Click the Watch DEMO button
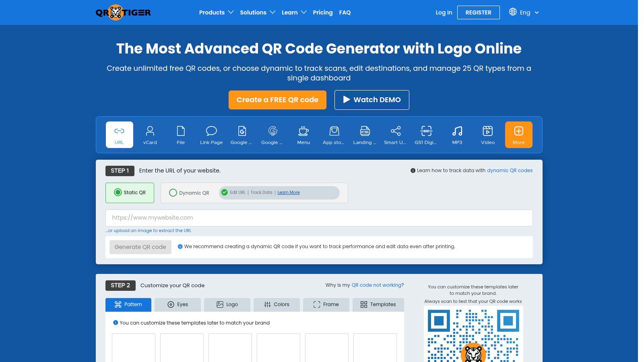Viewport: 644px width, 362px height. coord(372,100)
